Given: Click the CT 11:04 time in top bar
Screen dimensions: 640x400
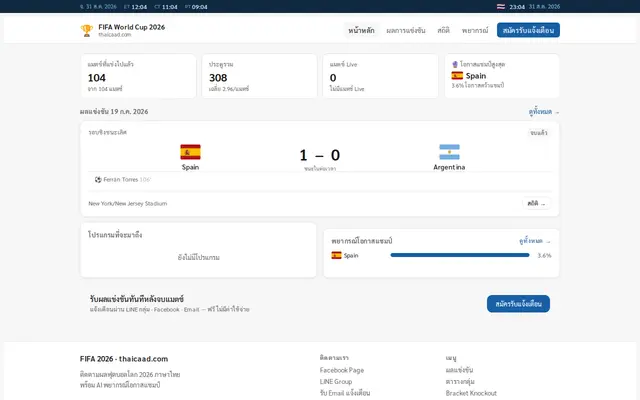Looking at the screenshot, I should click(x=166, y=7).
